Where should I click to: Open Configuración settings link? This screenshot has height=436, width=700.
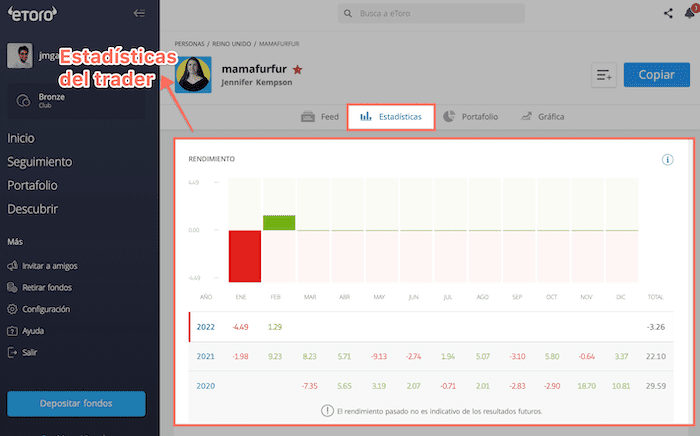pos(46,309)
